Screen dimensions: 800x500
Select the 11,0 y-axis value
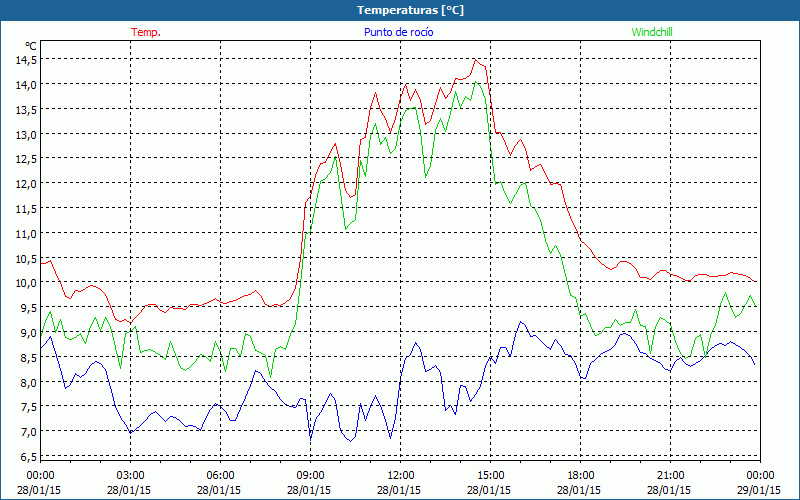pos(28,234)
